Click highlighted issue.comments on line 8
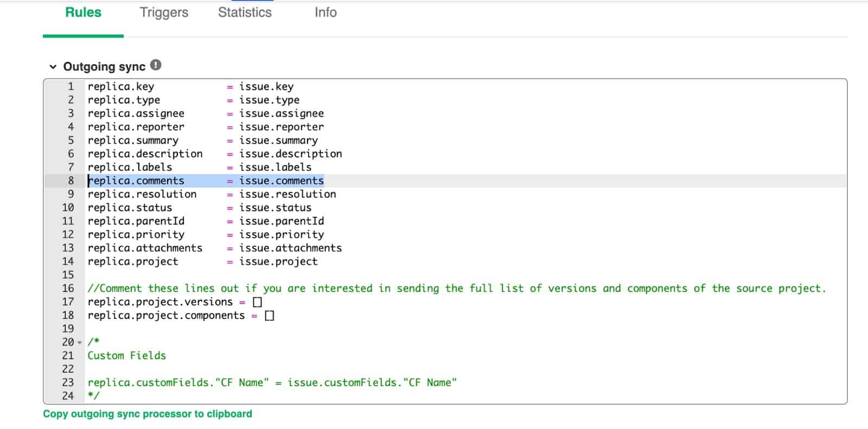868x429 pixels. 282,181
